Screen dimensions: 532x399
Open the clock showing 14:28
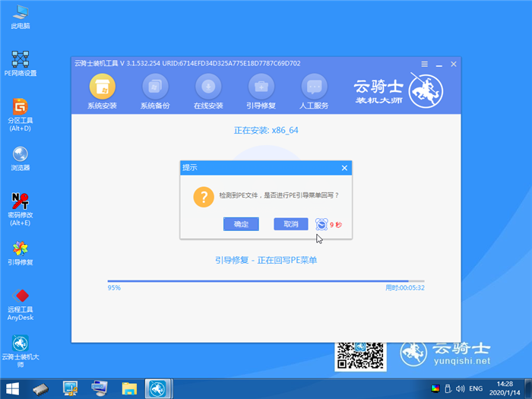click(x=505, y=388)
